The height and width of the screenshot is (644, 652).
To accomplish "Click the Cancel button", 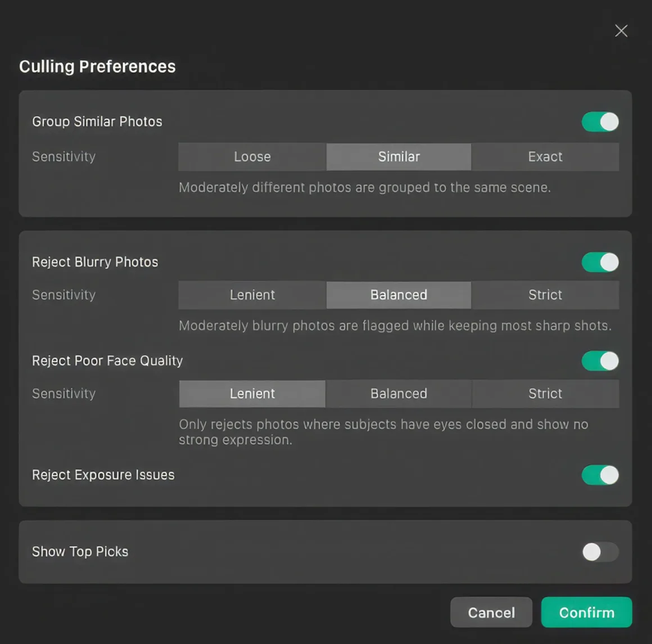I will coord(491,613).
